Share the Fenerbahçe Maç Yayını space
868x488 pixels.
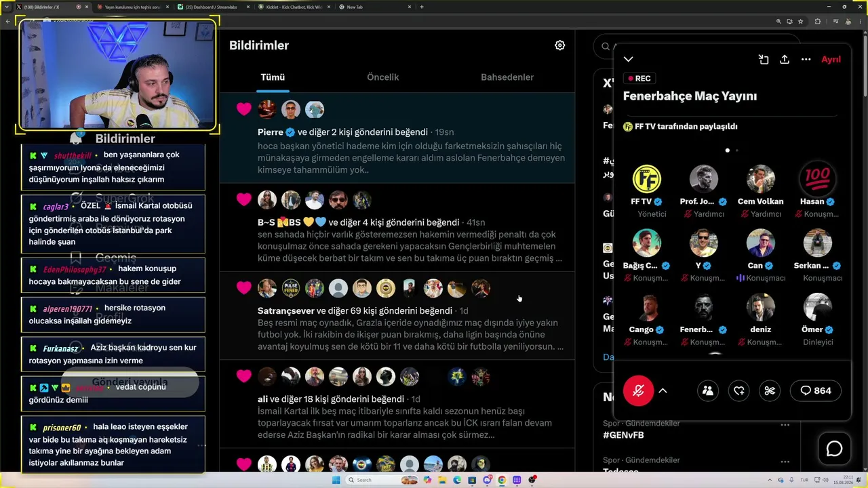pos(785,60)
